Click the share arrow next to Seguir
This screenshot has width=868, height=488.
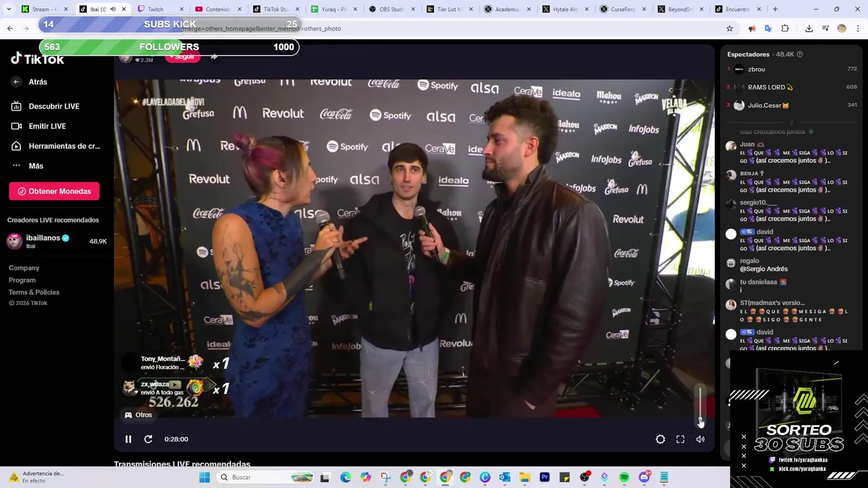point(214,57)
